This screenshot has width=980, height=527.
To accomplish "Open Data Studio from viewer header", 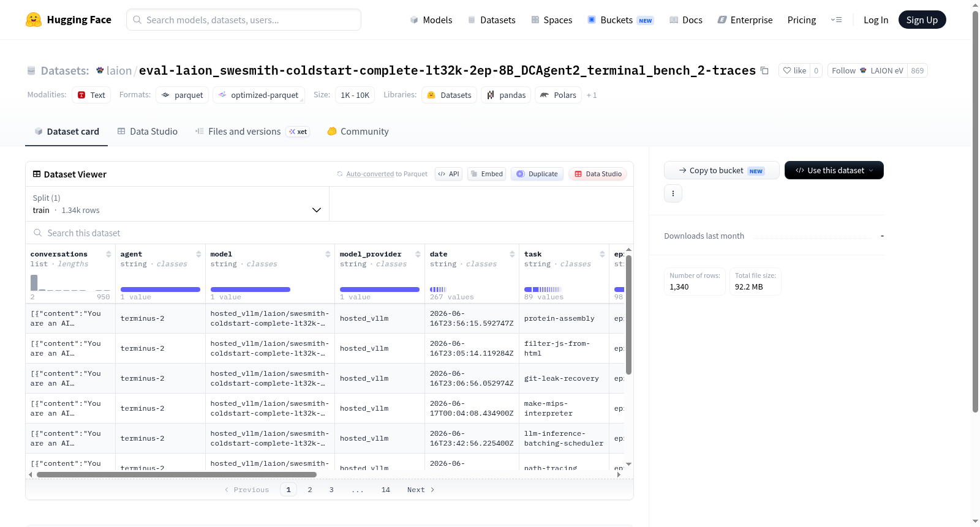I will 598,174.
